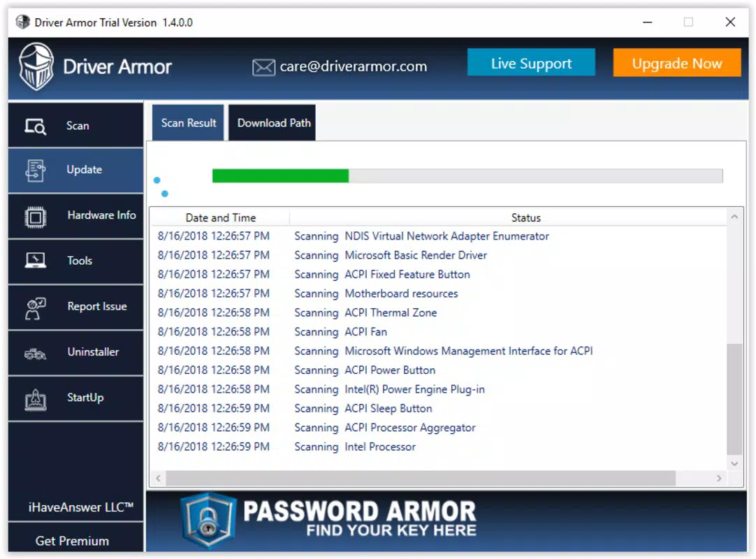The image size is (756, 559).
Task: Click the Password Armor banner ad
Action: [446, 521]
